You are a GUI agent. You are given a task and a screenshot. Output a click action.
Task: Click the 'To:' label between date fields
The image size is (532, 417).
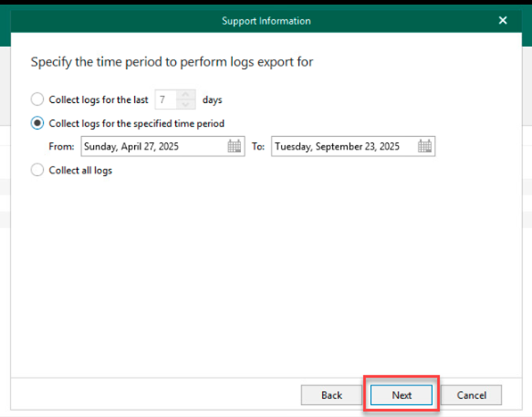pos(258,147)
